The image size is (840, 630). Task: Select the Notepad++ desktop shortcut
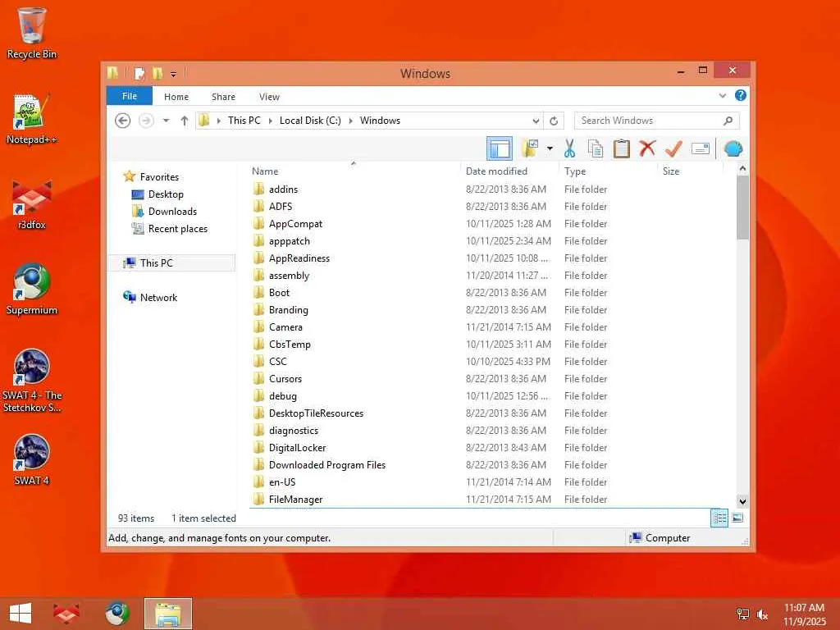click(32, 119)
